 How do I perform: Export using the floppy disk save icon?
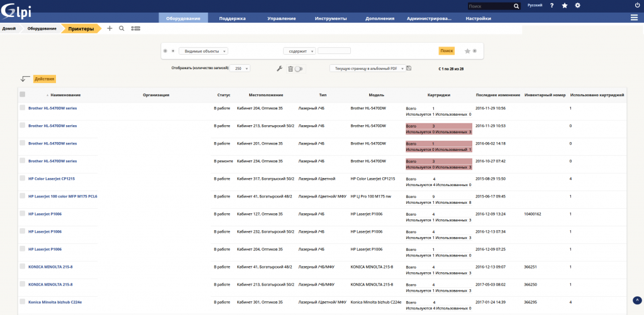[x=409, y=69]
